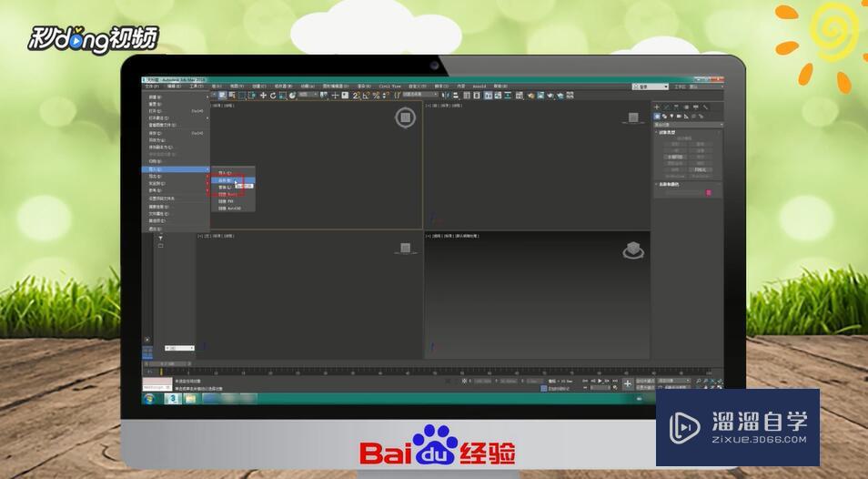Open the key filter dropdown near Auto Key
This screenshot has width=868, height=479.
coord(673,381)
